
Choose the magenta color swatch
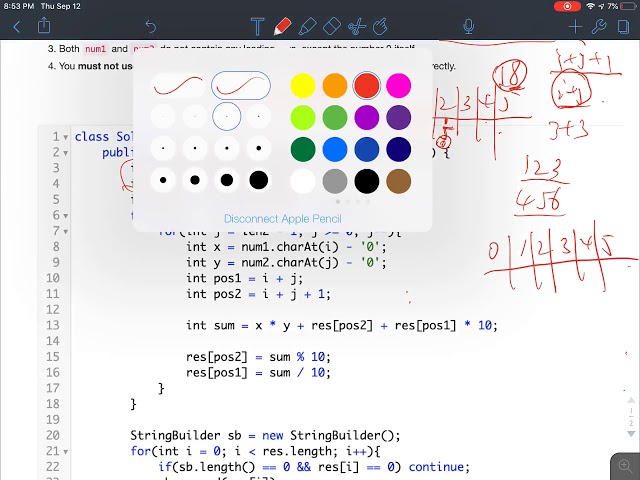point(398,86)
